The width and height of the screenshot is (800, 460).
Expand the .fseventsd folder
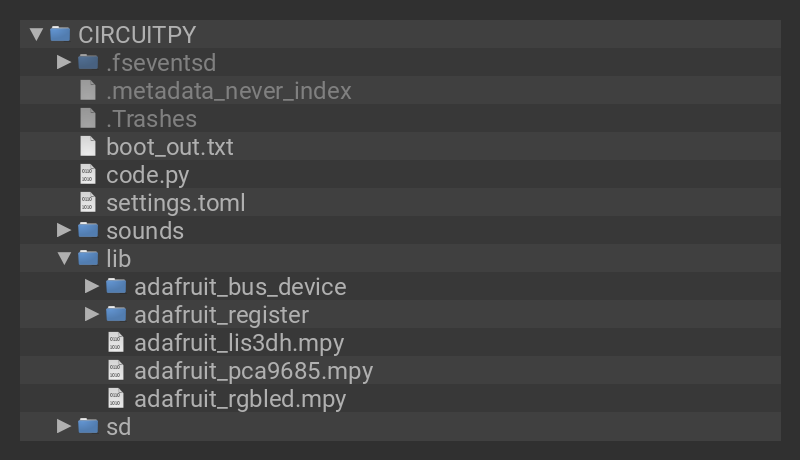click(x=64, y=62)
